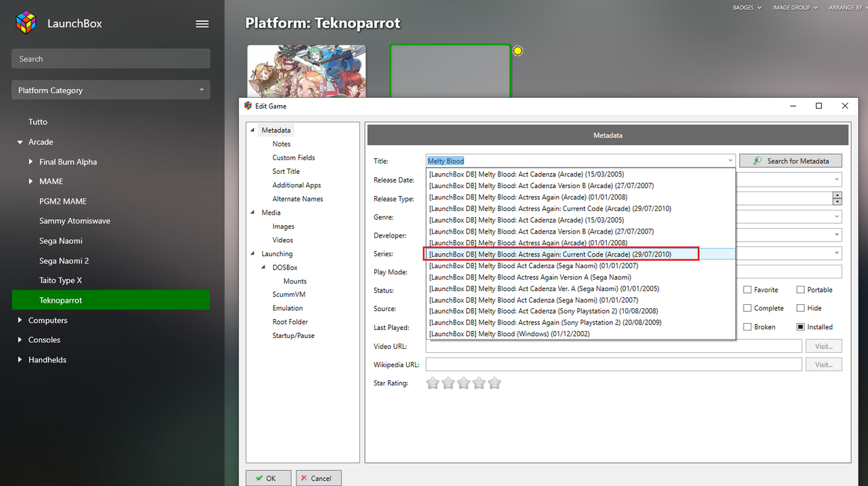Click Search for Metadata button

click(791, 161)
